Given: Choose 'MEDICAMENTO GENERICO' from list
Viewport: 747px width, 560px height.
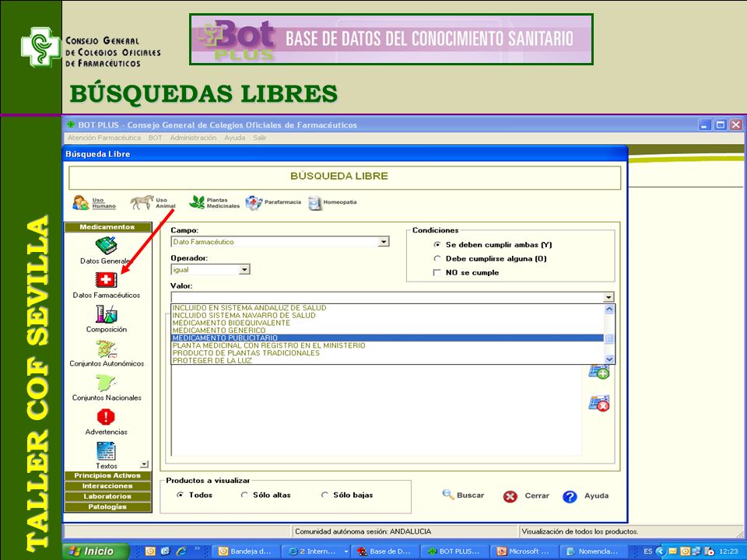Looking at the screenshot, I should point(388,330).
